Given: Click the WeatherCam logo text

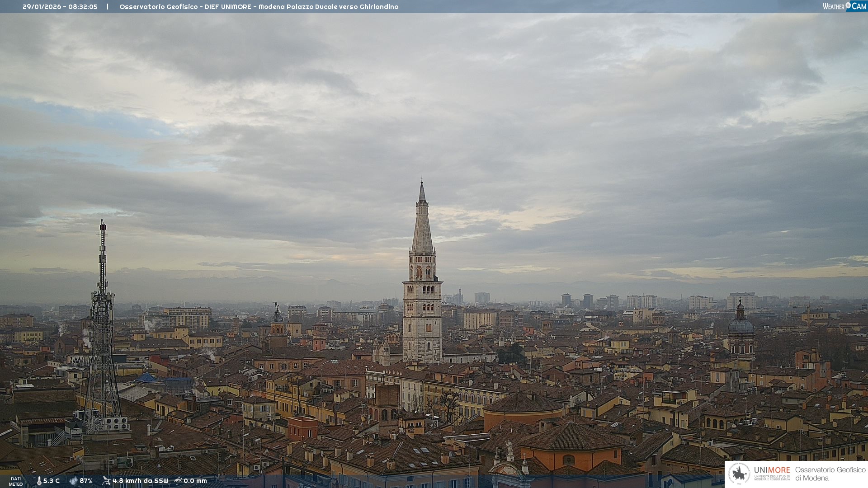Looking at the screenshot, I should (833, 6).
